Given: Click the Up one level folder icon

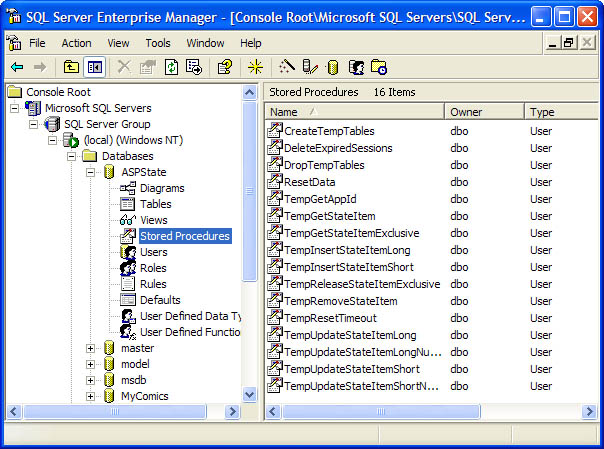Looking at the screenshot, I should click(x=71, y=67).
